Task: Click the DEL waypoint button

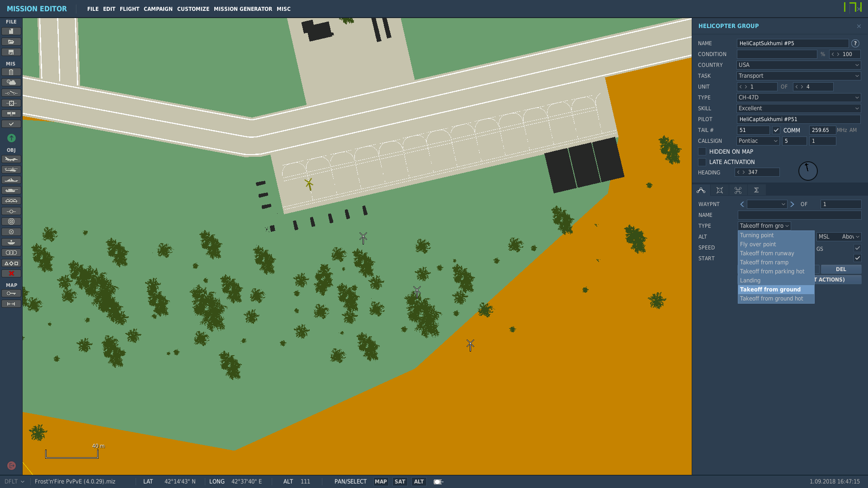Action: click(841, 269)
